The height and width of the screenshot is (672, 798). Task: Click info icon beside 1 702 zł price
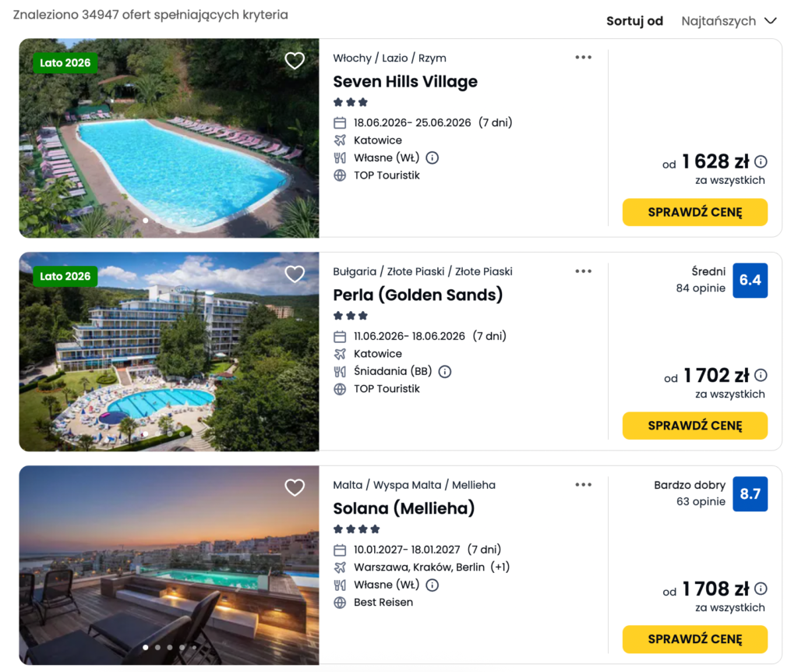coord(761,376)
